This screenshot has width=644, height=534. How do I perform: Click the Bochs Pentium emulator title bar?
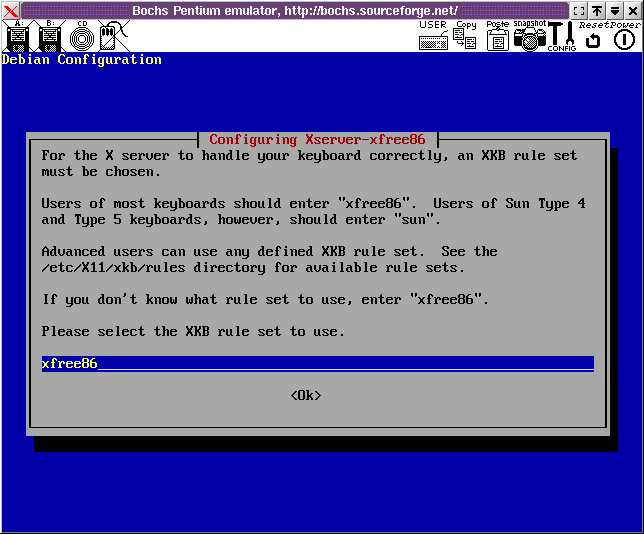coord(295,10)
